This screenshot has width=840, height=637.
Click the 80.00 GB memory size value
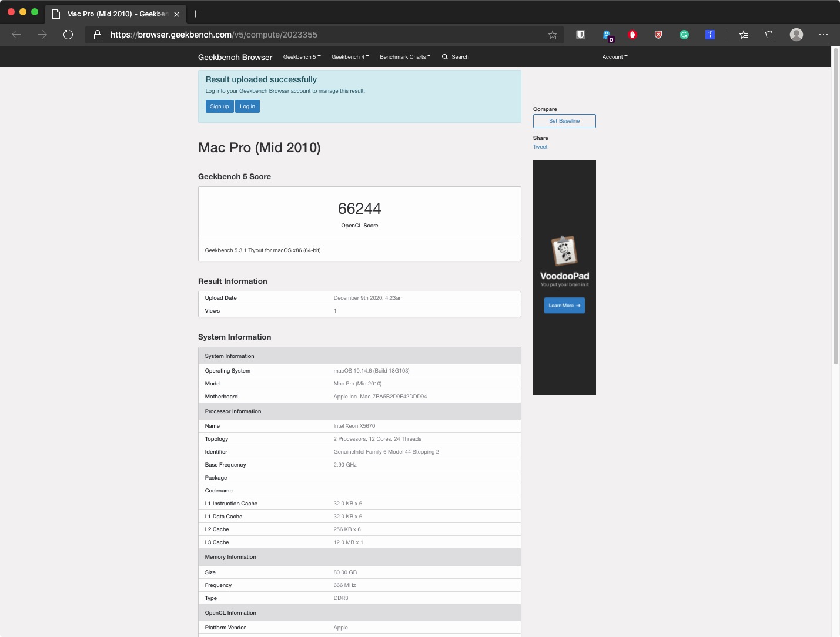(x=345, y=572)
